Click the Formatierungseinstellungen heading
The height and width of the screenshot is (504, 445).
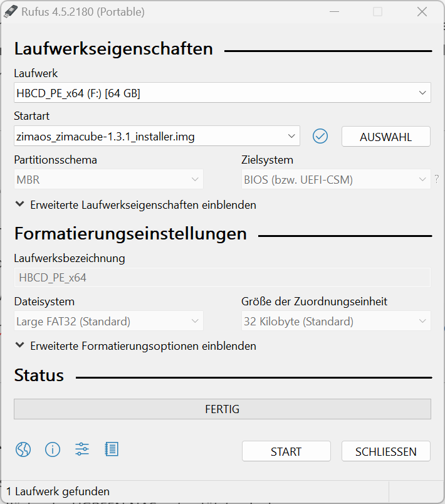point(130,233)
